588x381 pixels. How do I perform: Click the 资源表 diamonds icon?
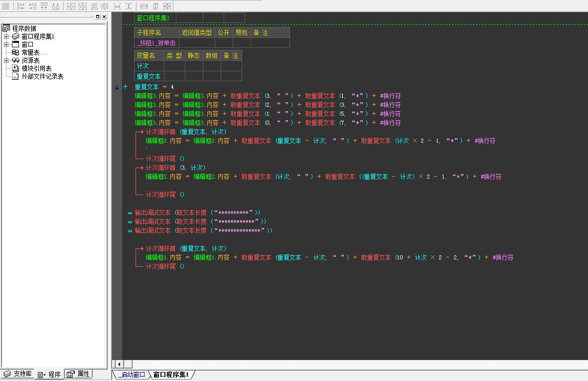pyautogui.click(x=15, y=60)
